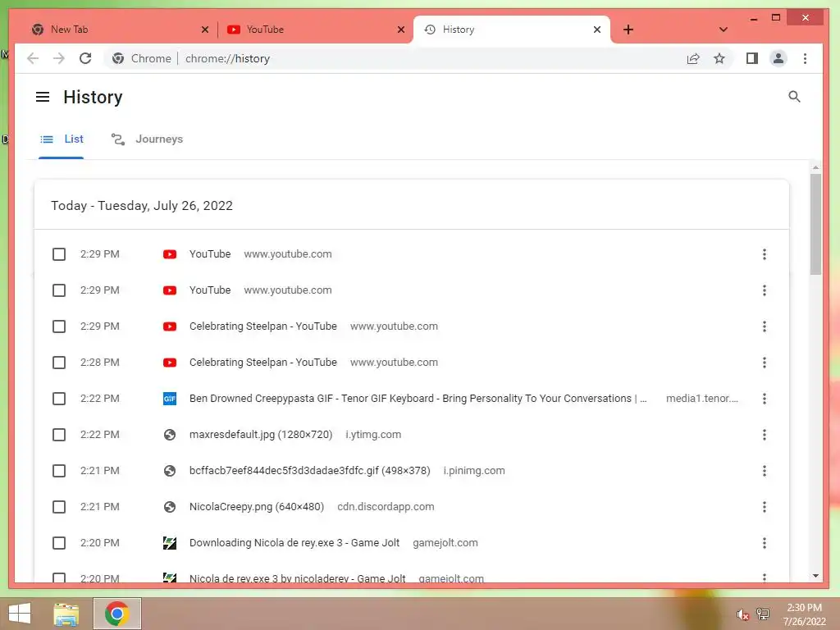Open the maxresdefault.jpg (1280×720) link

261,435
